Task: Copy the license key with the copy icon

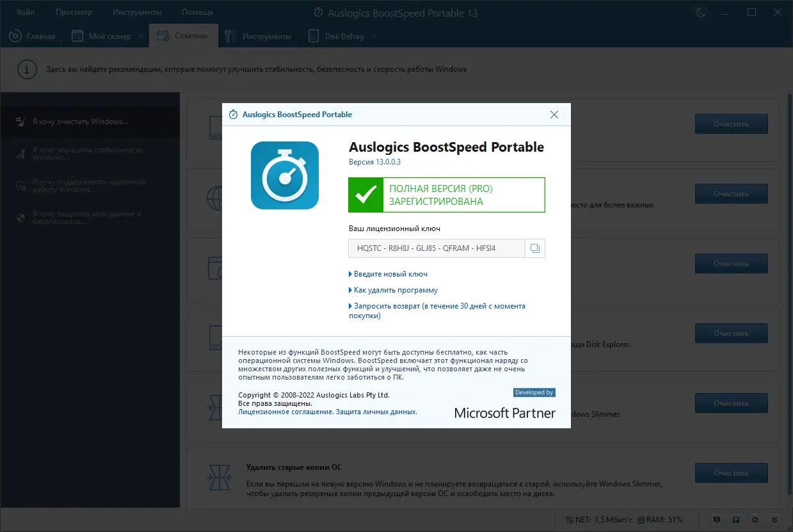Action: click(x=535, y=248)
